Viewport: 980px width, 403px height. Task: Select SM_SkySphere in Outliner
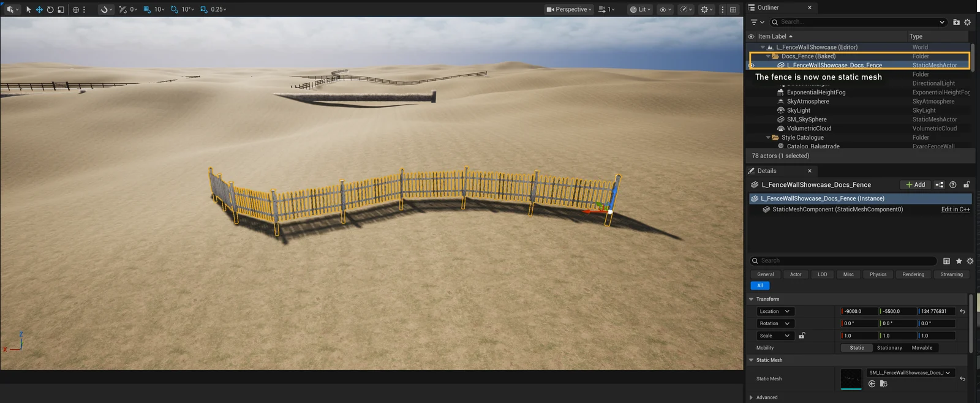tap(807, 119)
